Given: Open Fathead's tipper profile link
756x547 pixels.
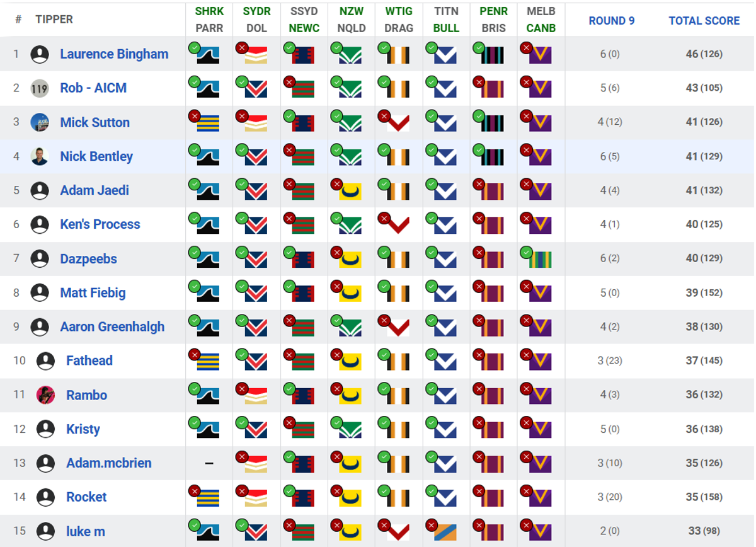Looking at the screenshot, I should coord(89,360).
